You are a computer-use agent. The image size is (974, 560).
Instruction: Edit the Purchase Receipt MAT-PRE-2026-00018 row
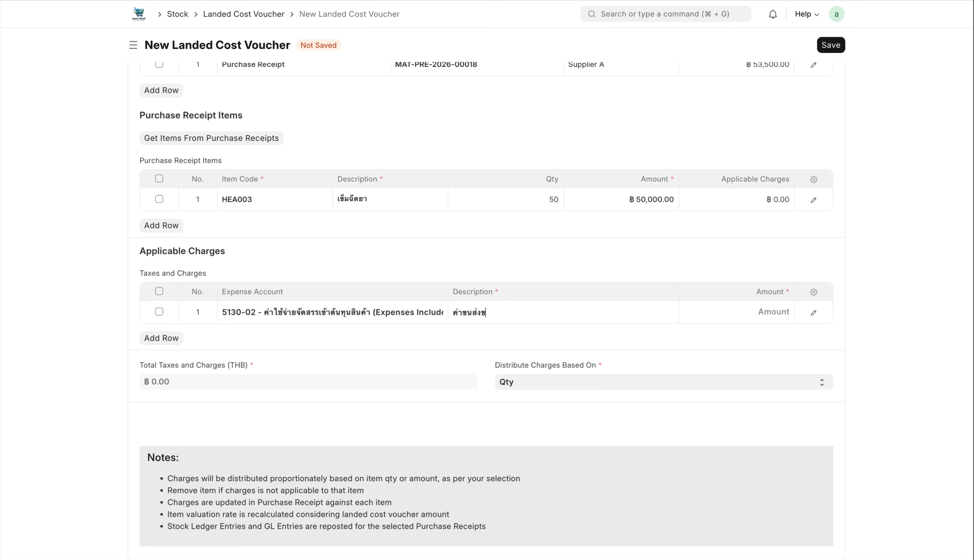coord(813,65)
